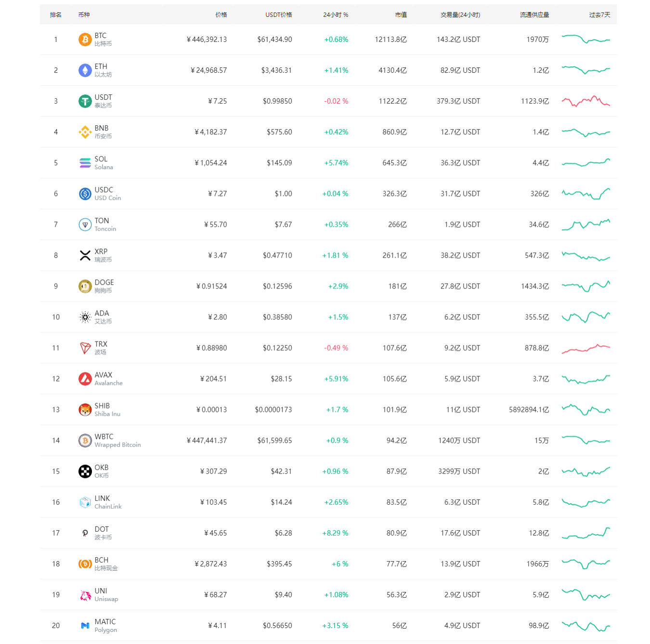Click the Bitcoin BTC coin icon
The image size is (650, 644).
pyautogui.click(x=85, y=39)
